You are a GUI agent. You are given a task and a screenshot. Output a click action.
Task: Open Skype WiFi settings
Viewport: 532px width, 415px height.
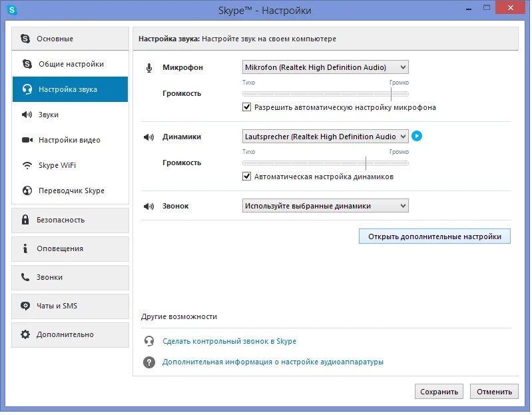[x=70, y=165]
